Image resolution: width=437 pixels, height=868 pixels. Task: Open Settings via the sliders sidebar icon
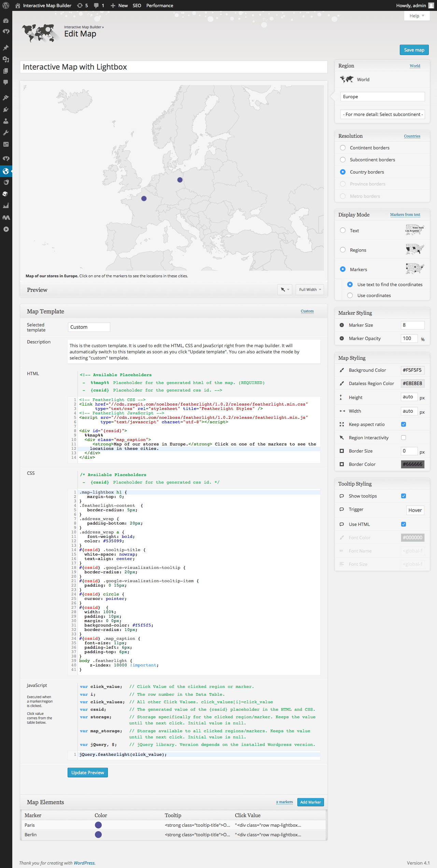tap(6, 144)
